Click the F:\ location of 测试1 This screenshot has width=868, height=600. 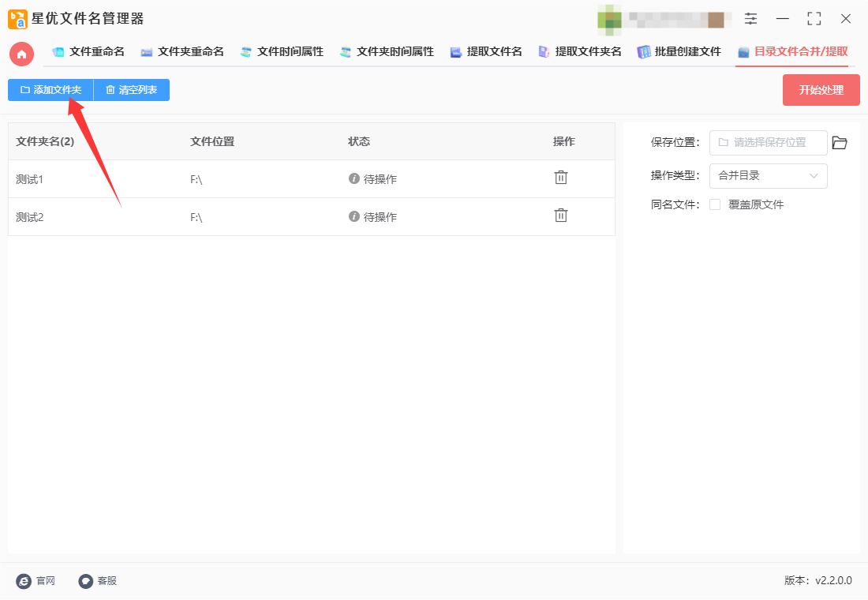[196, 179]
